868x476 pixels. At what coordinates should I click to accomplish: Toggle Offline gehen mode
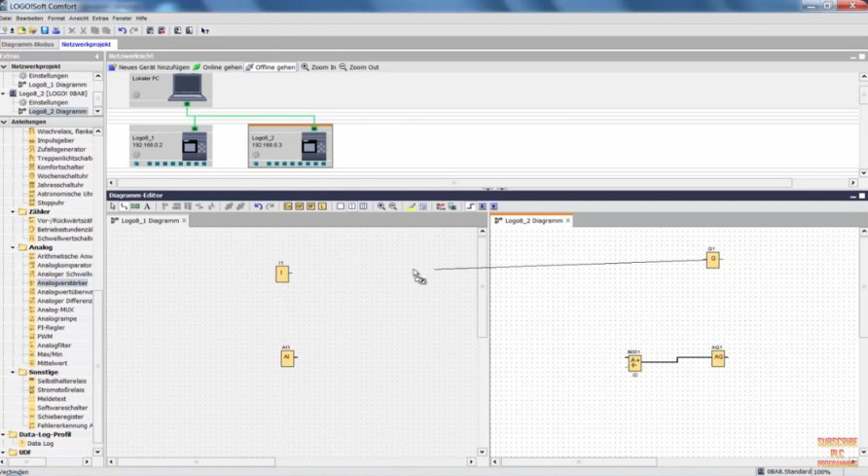click(270, 67)
